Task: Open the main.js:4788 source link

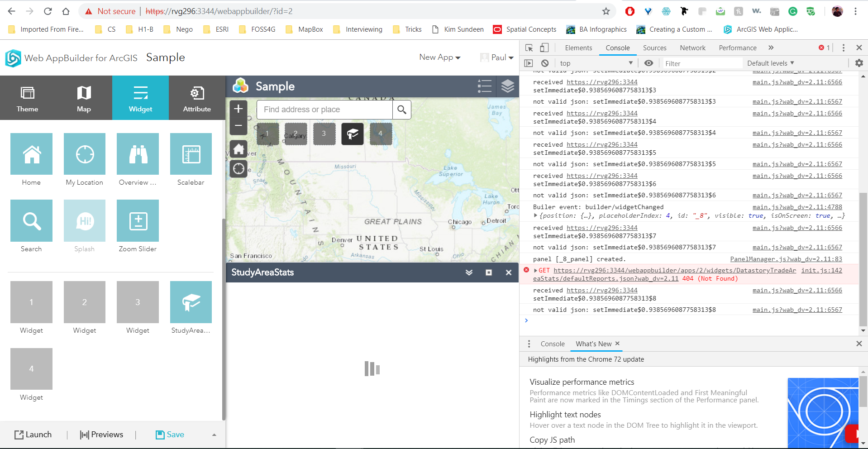Action: coord(797,207)
